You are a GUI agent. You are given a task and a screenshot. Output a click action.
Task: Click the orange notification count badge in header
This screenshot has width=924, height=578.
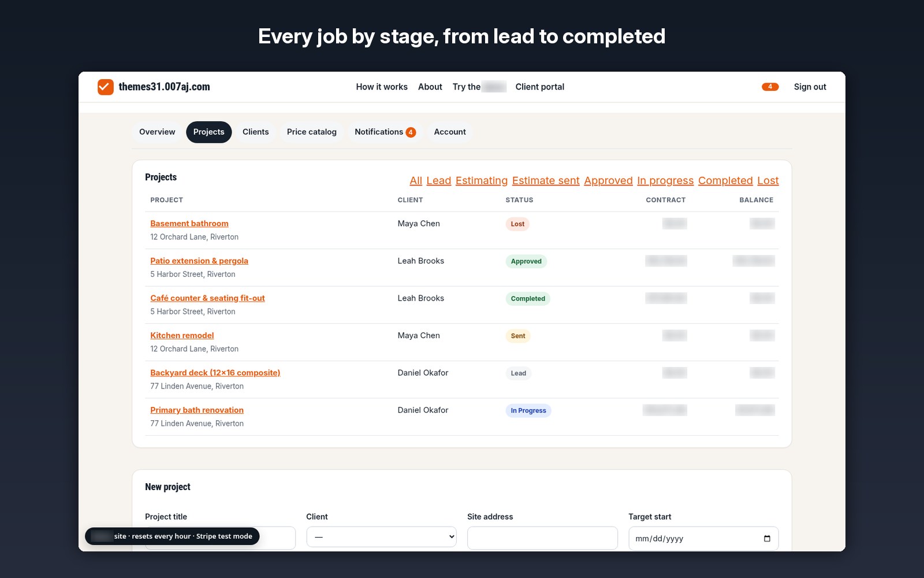[770, 87]
